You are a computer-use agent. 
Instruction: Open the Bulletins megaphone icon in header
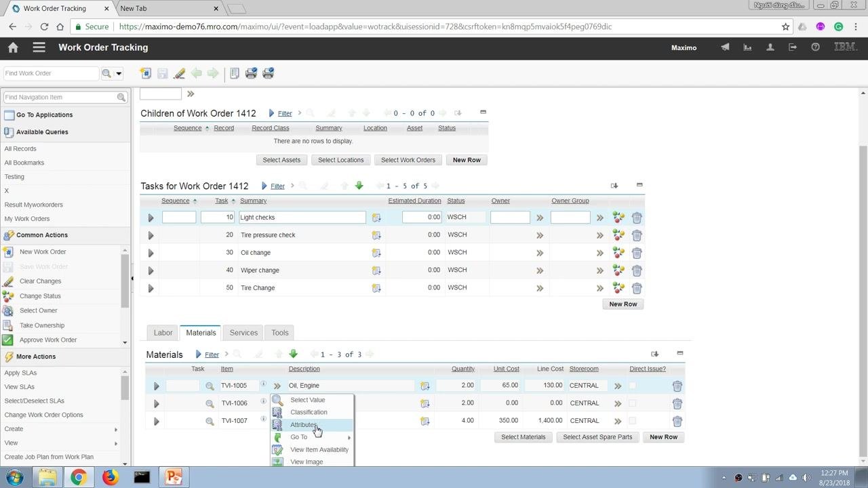[725, 47]
